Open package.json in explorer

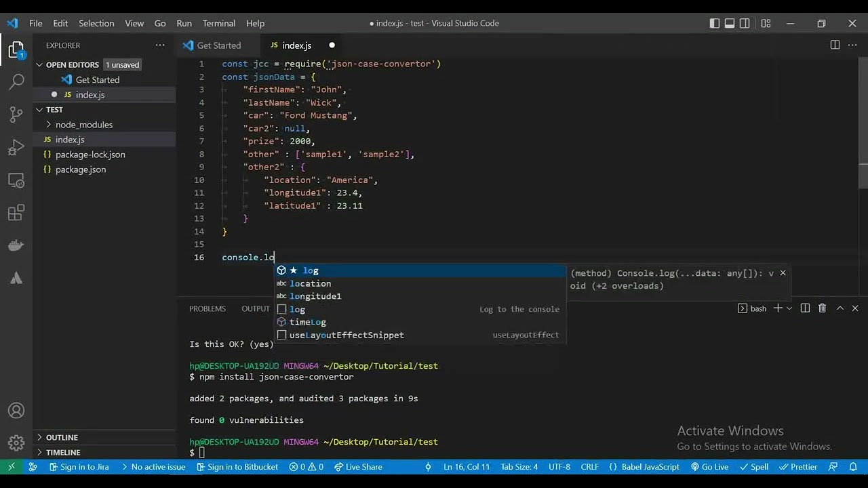point(81,169)
